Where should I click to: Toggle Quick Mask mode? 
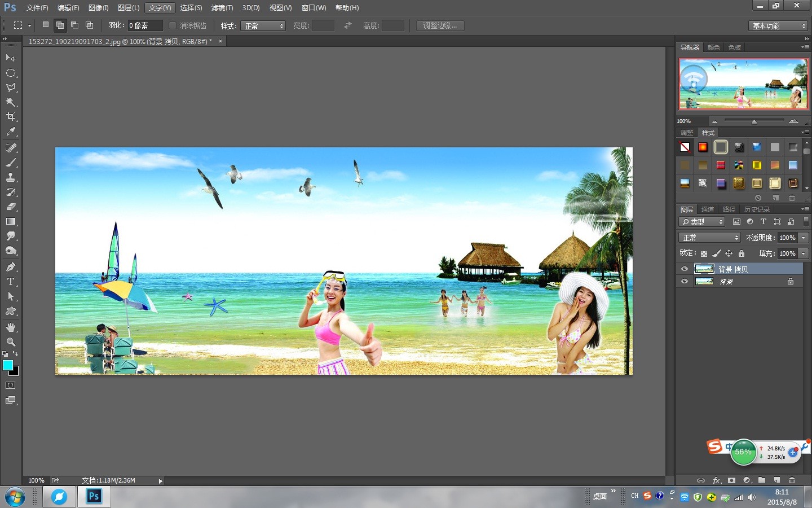coord(11,386)
